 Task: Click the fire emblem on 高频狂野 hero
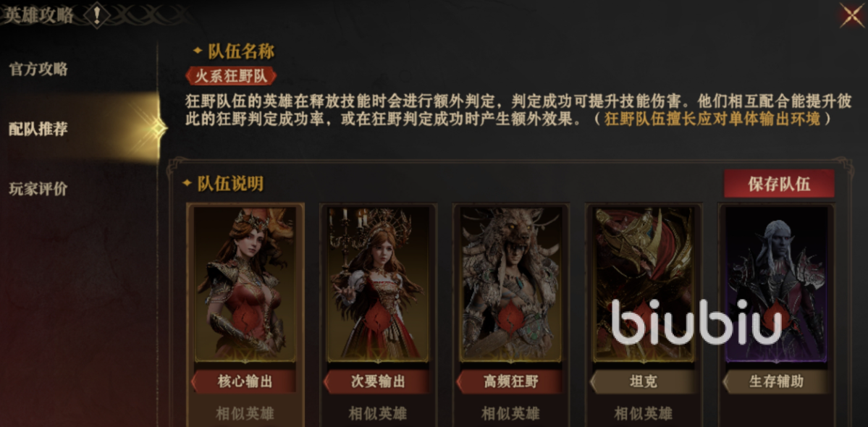click(x=510, y=318)
